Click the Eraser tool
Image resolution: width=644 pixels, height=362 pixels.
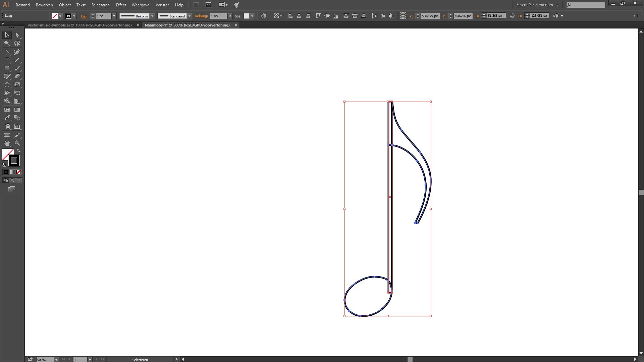17,76
